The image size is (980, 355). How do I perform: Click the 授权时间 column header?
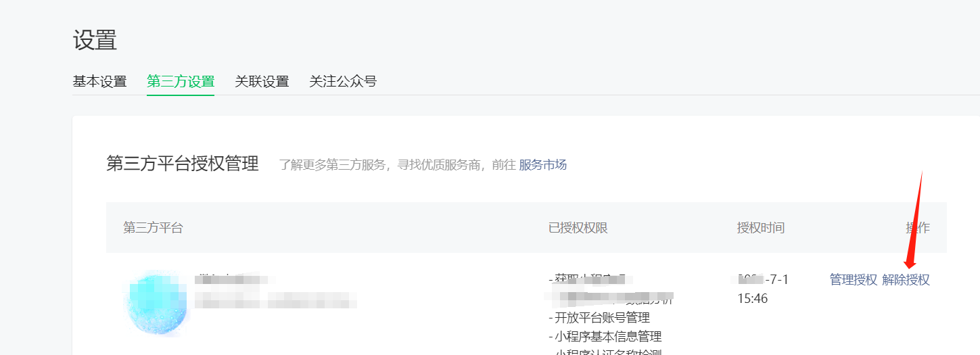pyautogui.click(x=761, y=228)
